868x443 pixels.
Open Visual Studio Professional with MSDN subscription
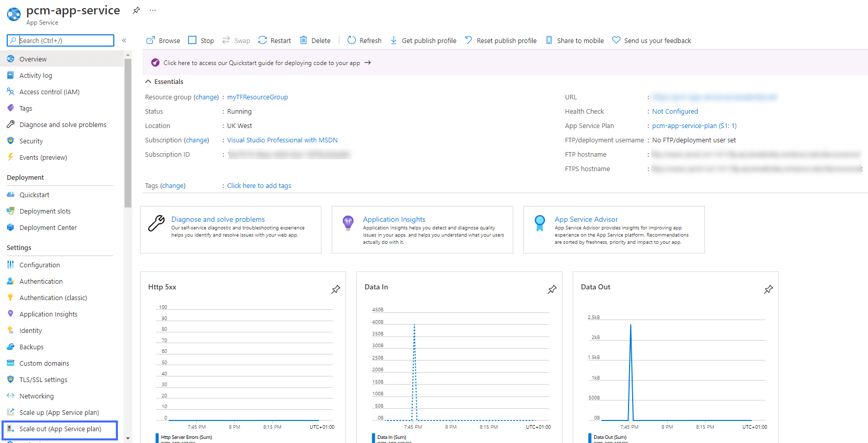[x=282, y=140]
